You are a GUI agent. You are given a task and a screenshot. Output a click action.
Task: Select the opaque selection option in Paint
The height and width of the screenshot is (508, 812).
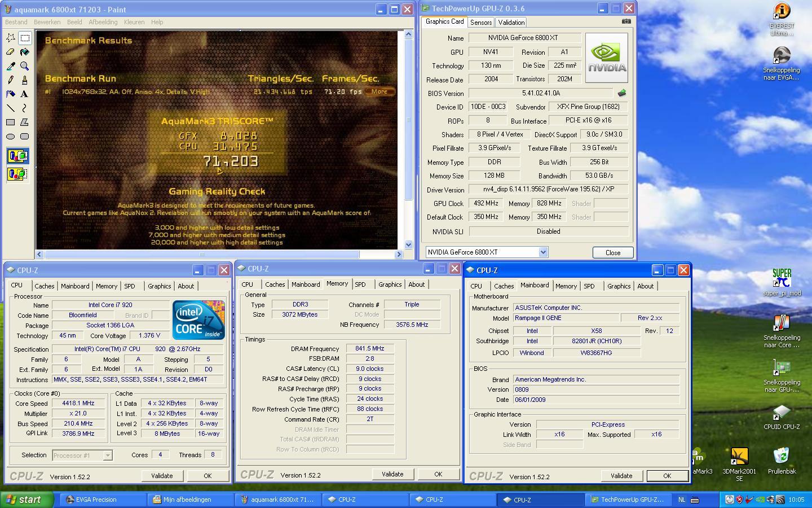[17, 156]
